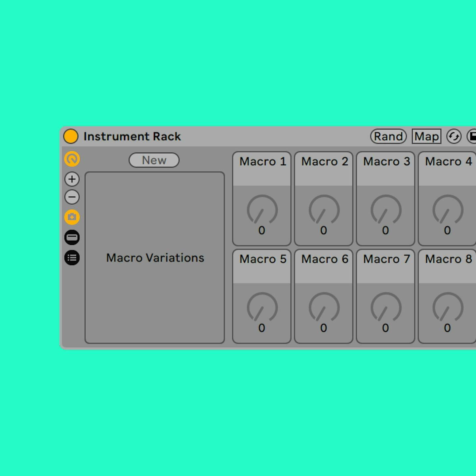Create a new macro variation with New

pos(154,160)
